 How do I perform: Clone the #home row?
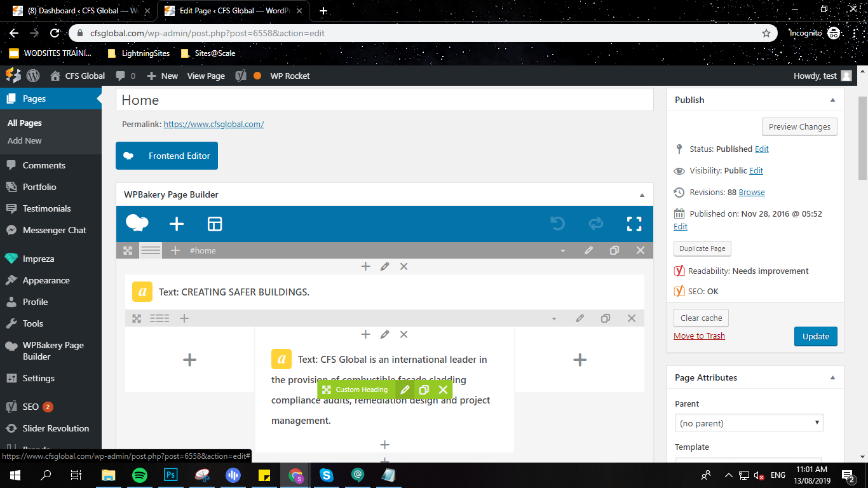coord(614,250)
